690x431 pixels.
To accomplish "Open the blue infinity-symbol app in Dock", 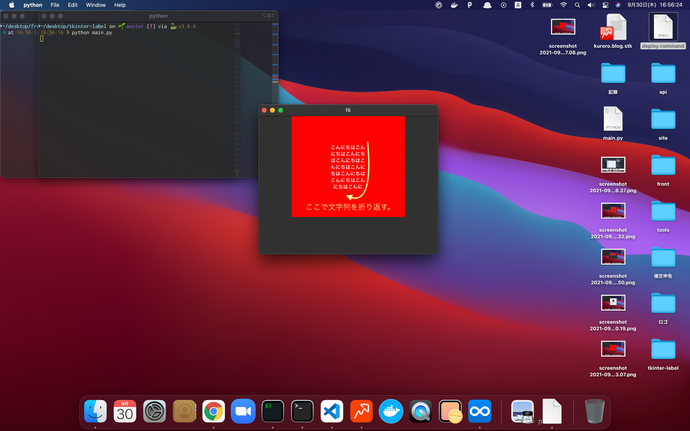I will [x=480, y=411].
